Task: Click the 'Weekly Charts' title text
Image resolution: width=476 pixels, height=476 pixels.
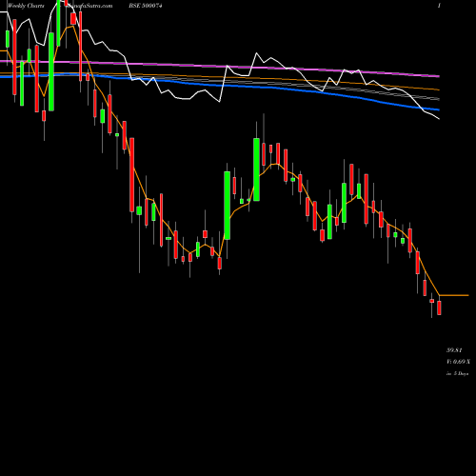Action: [26, 6]
